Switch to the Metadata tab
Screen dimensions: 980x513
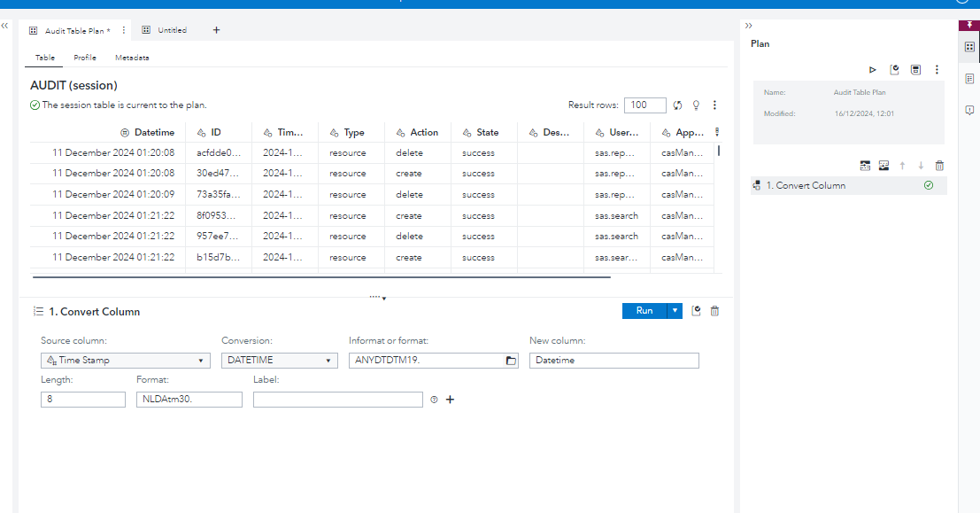(x=132, y=57)
